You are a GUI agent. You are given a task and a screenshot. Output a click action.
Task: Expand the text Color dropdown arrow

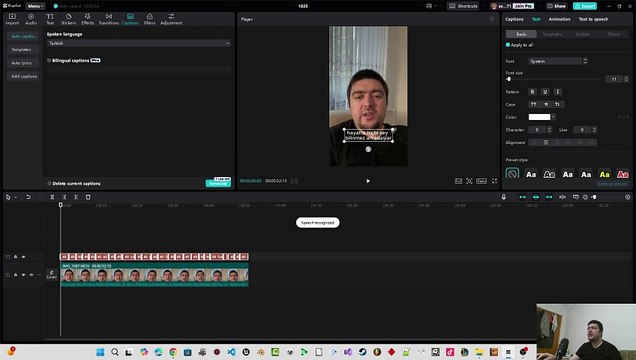pos(554,117)
